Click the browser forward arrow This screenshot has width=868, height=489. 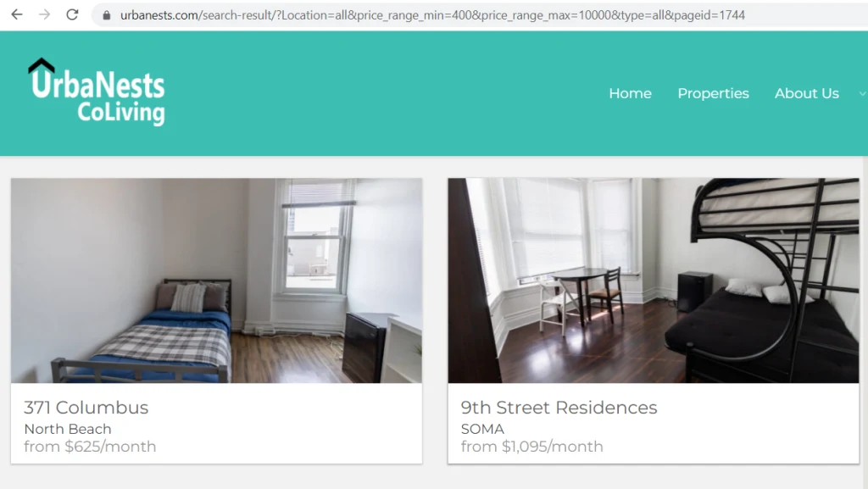44,14
